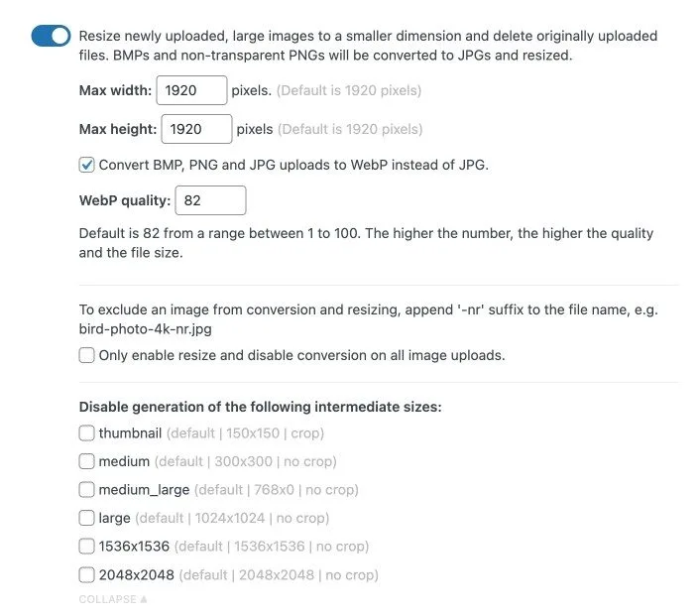Viewport: 700px width, 616px height.
Task: Check the thumbnail size checkbox
Action: 87,433
